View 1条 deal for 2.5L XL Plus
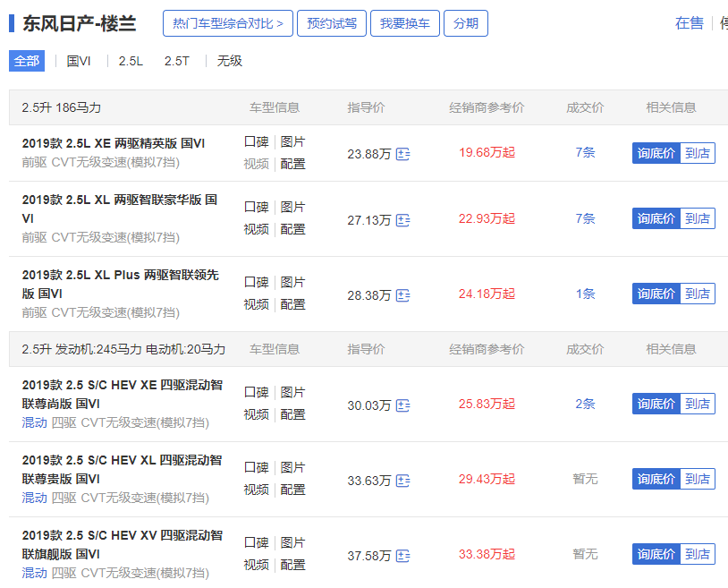The image size is (728, 588). [x=586, y=294]
